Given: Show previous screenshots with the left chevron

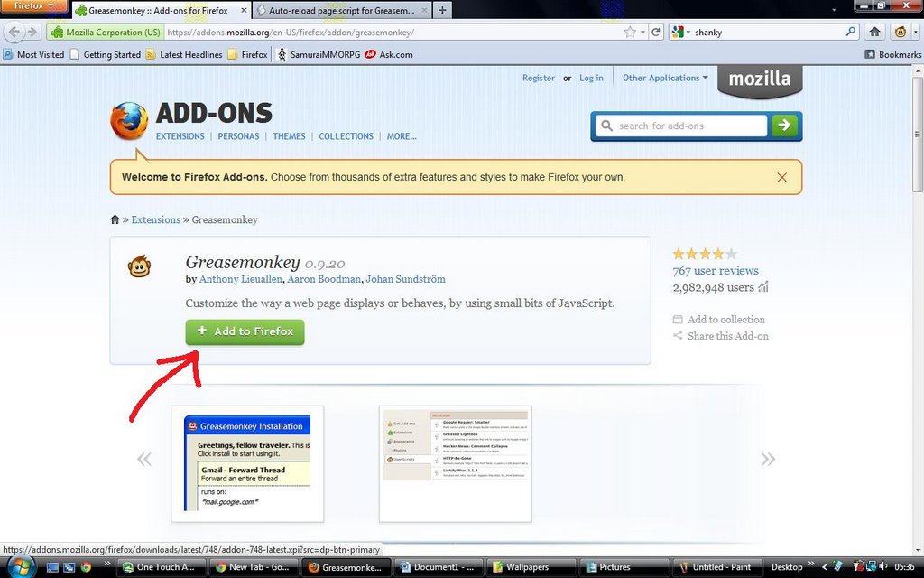Looking at the screenshot, I should 143,459.
